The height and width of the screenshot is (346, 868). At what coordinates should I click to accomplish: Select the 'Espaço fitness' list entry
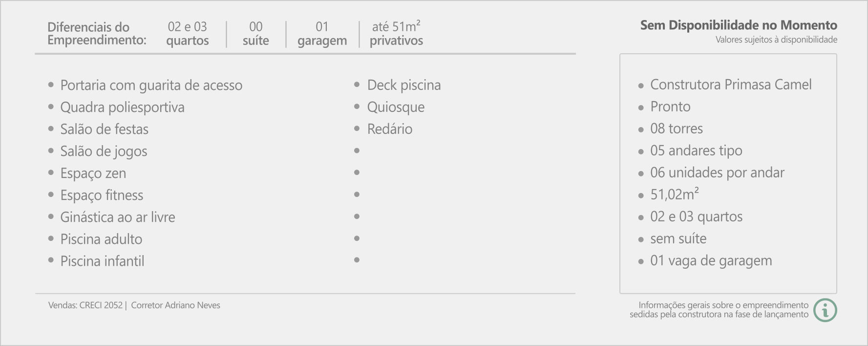click(x=102, y=195)
